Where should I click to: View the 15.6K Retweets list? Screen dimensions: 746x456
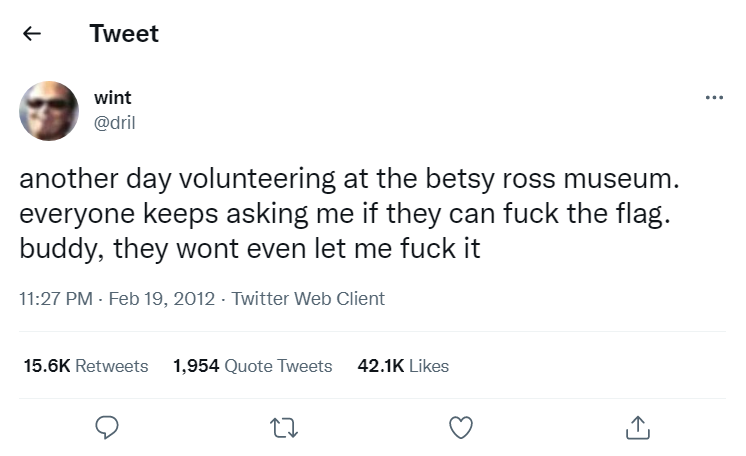tap(85, 366)
